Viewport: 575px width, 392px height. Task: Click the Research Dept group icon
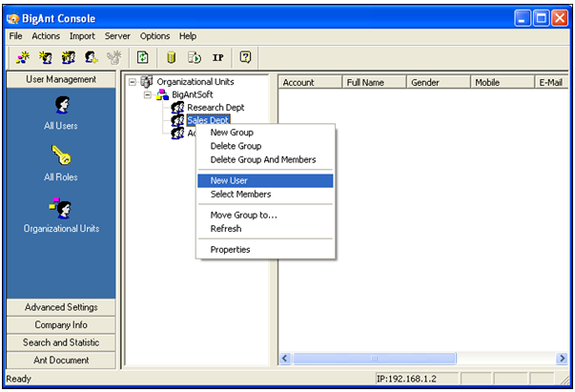177,108
